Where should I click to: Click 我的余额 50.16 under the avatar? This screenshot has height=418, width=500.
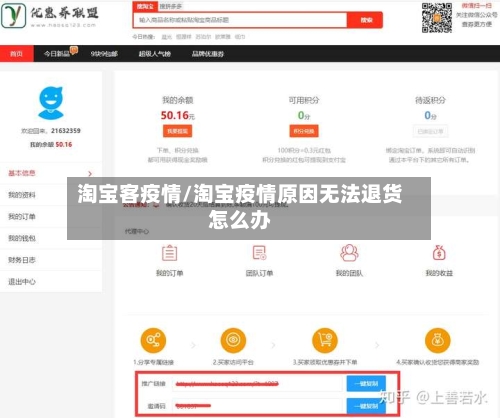(x=51, y=144)
